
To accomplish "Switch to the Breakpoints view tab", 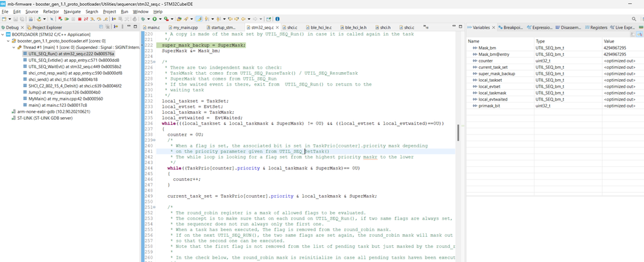I will tap(511, 27).
